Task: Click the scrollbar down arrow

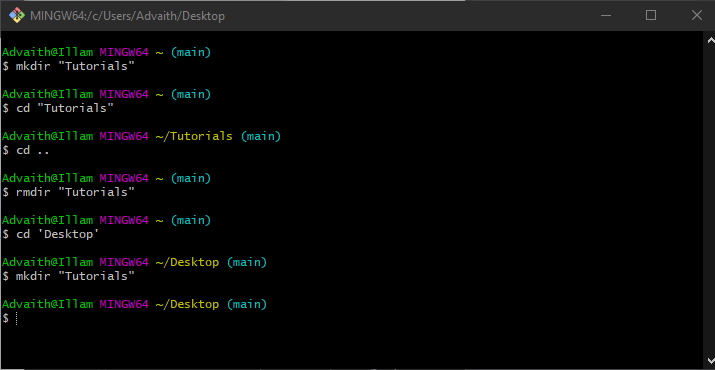Action: [710, 361]
